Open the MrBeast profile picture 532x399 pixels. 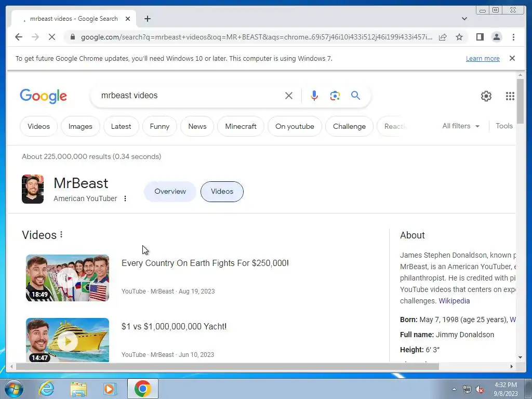[33, 189]
